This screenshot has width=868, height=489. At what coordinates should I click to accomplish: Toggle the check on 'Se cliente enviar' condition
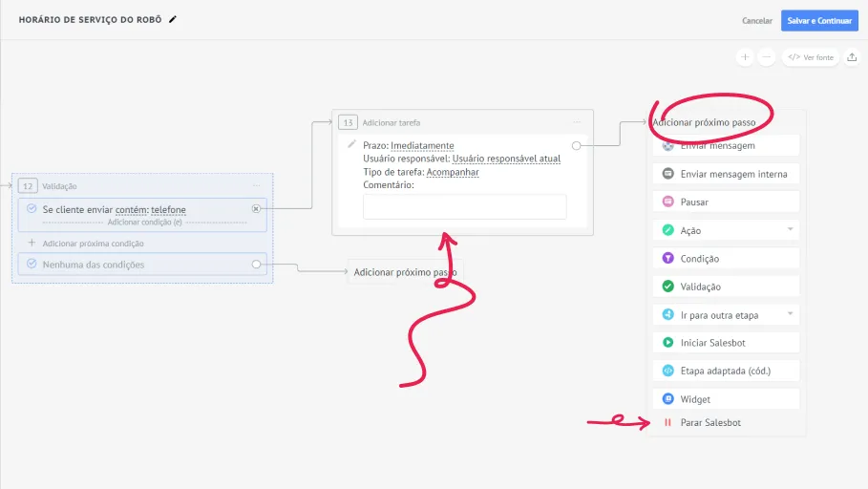point(32,209)
